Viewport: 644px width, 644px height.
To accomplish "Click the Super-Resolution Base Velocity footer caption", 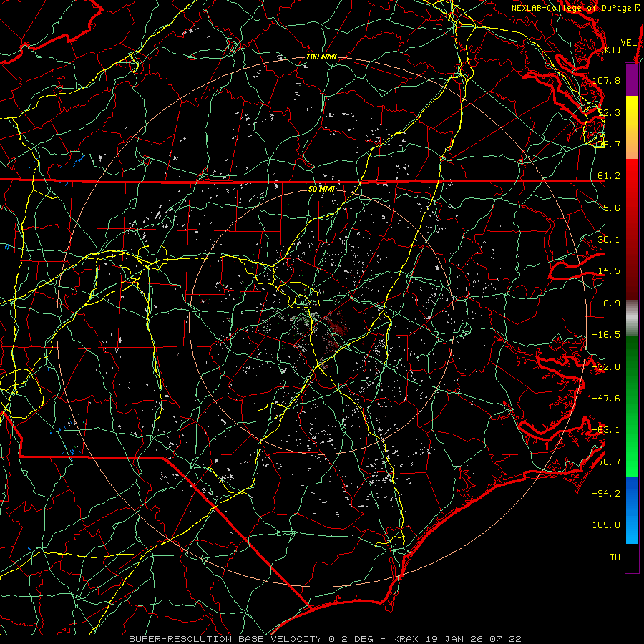I will tap(326, 639).
